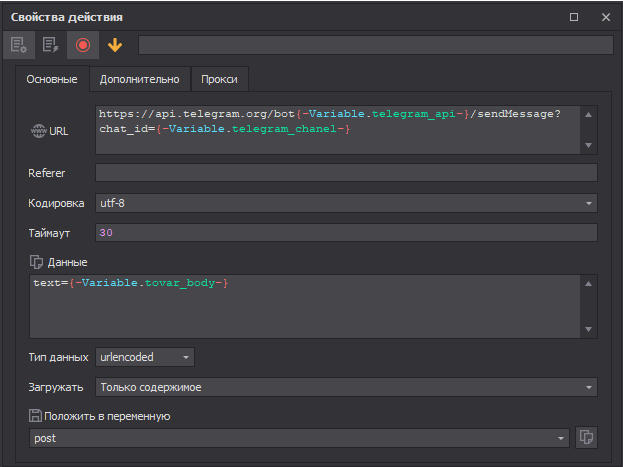Click the copy button beside post variable
The width and height of the screenshot is (623, 467).
[x=587, y=437]
